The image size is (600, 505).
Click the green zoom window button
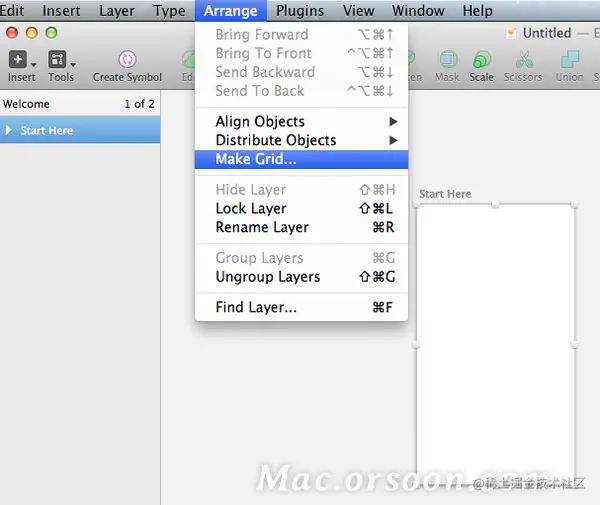click(51, 33)
